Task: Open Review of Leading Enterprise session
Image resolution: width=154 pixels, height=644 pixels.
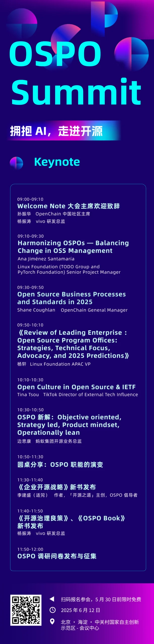Action: [x=73, y=344]
